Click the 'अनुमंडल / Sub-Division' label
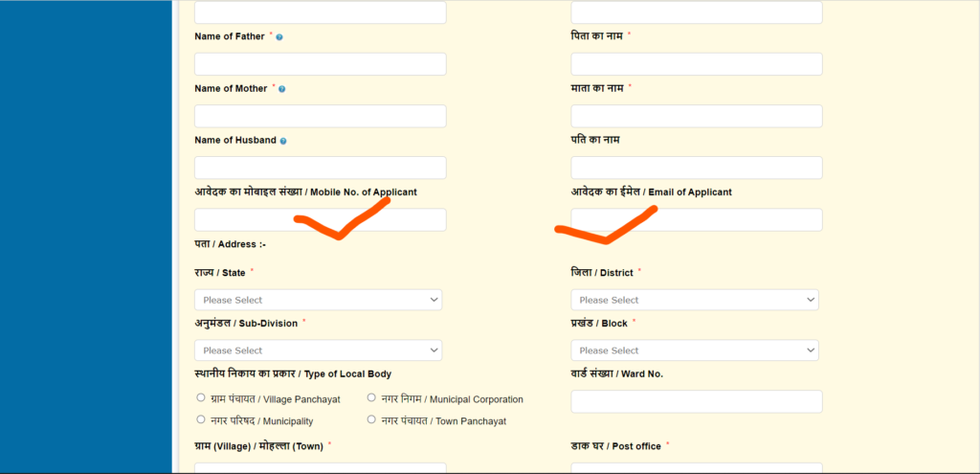The width and height of the screenshot is (980, 474). tap(246, 324)
